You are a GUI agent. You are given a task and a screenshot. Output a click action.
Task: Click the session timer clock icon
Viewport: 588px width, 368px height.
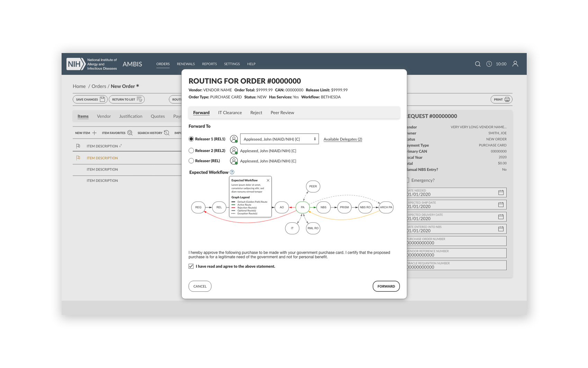[489, 64]
